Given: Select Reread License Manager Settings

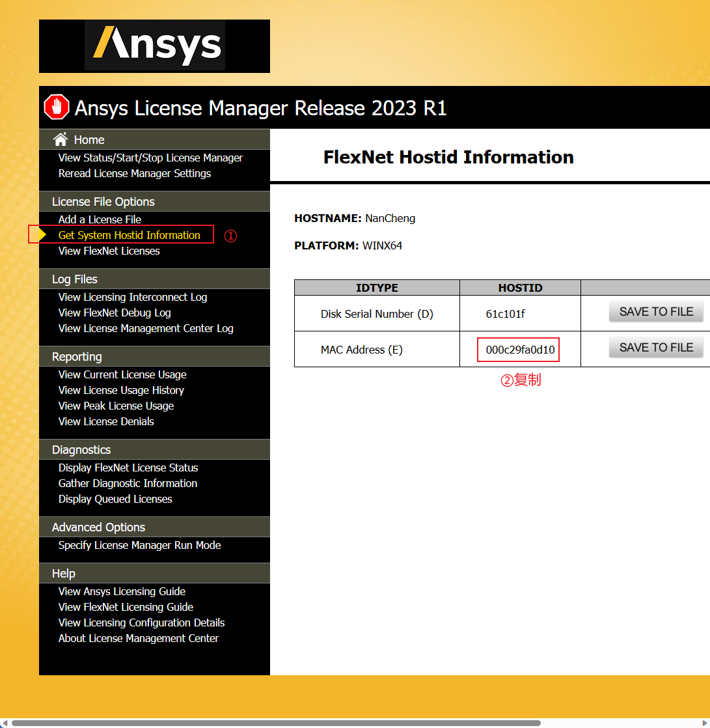Looking at the screenshot, I should tap(135, 174).
